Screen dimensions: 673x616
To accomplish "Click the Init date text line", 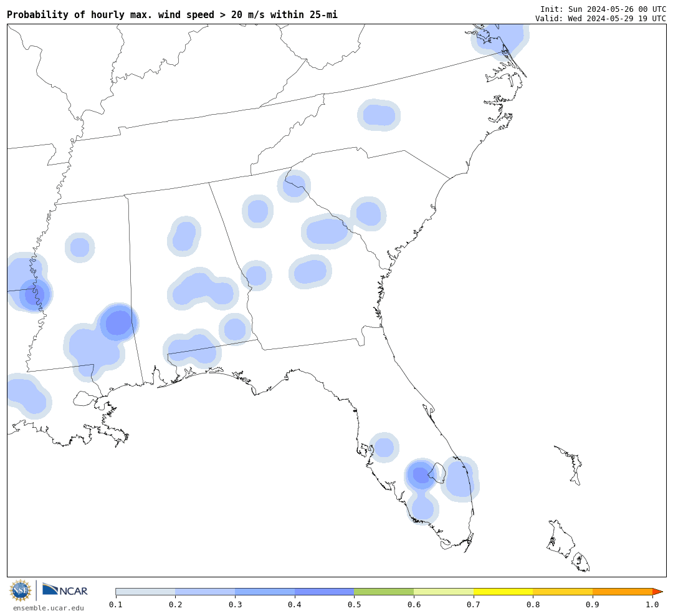I will (x=603, y=9).
